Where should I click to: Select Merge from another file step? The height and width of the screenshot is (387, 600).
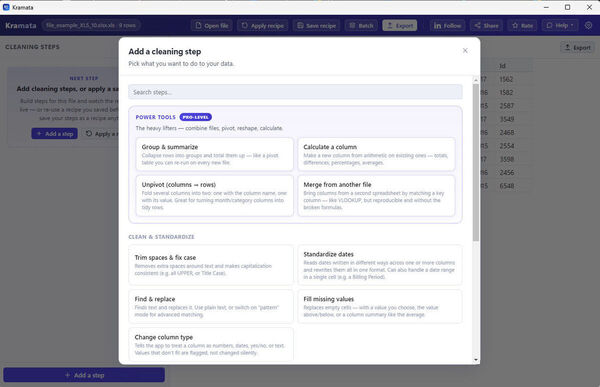pos(377,196)
